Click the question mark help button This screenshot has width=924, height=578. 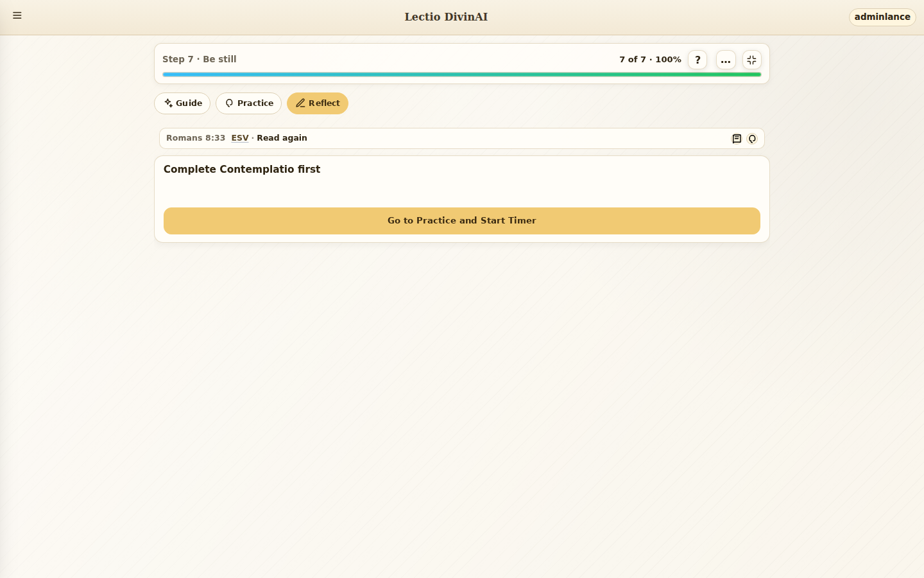tap(697, 60)
